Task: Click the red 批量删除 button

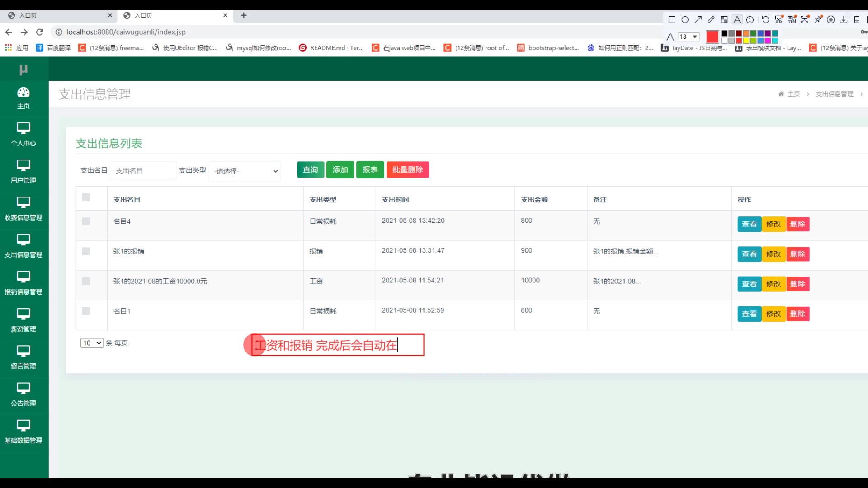Action: pos(408,170)
